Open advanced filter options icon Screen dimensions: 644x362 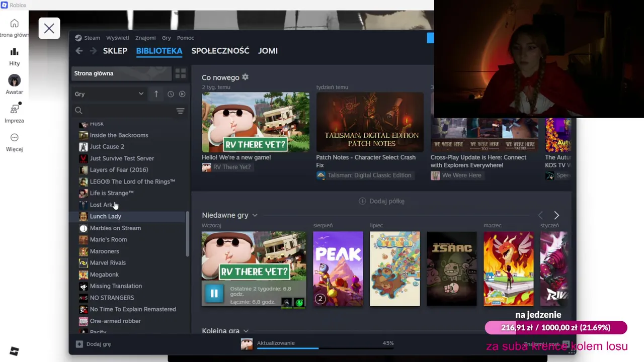pyautogui.click(x=180, y=111)
